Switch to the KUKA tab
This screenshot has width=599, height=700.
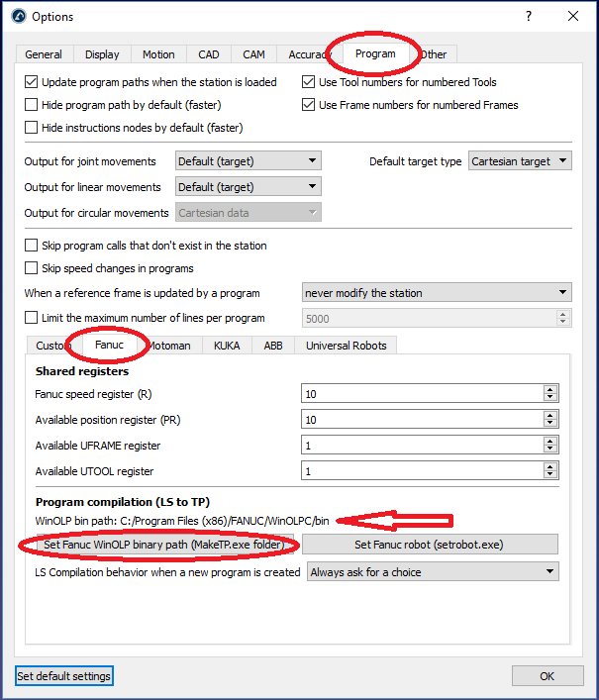pyautogui.click(x=227, y=346)
